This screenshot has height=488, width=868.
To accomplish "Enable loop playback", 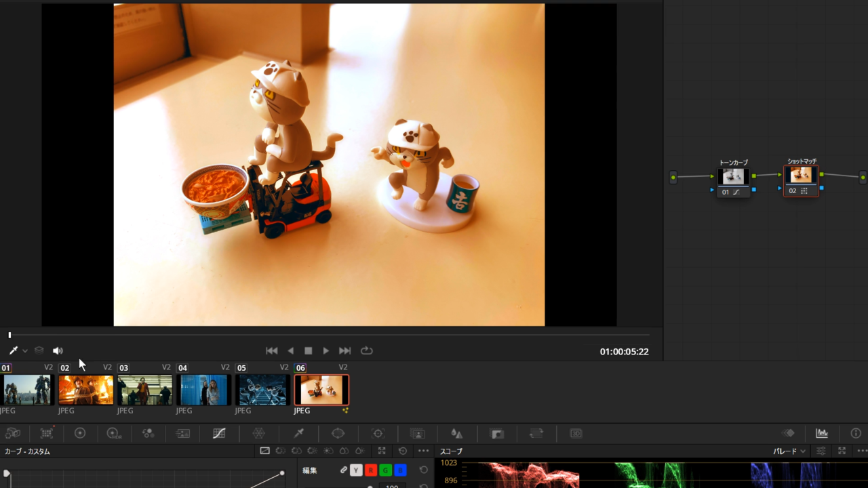I will click(x=367, y=350).
